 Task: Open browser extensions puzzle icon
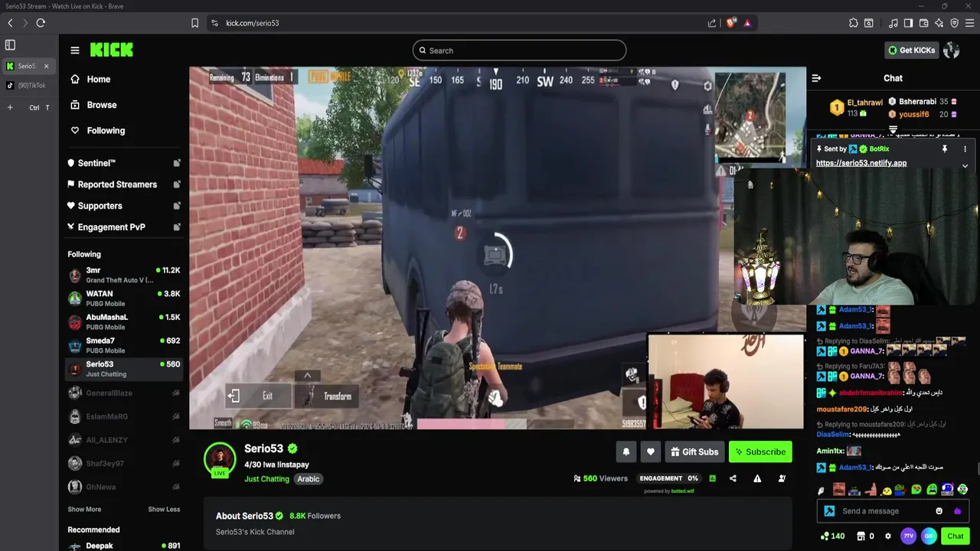click(854, 23)
